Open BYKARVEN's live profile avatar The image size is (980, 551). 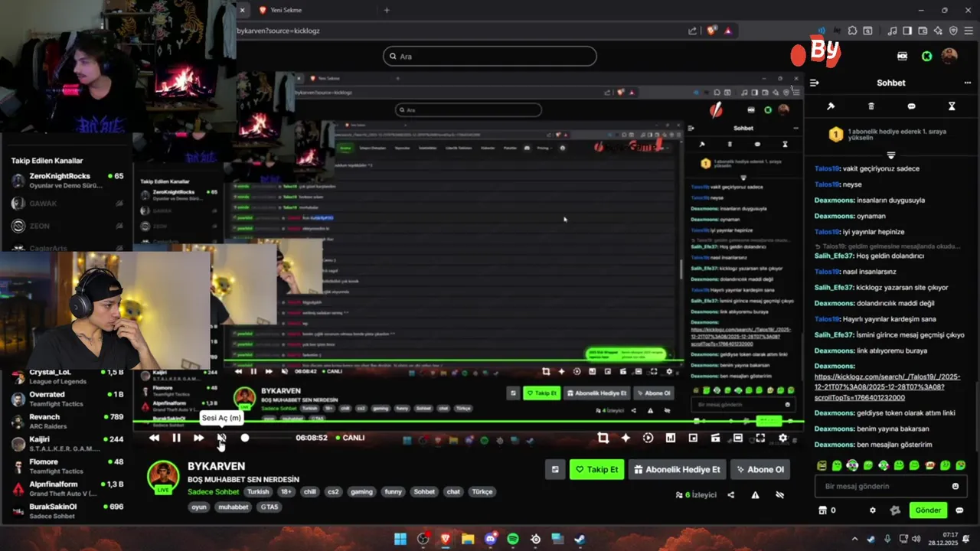(163, 477)
